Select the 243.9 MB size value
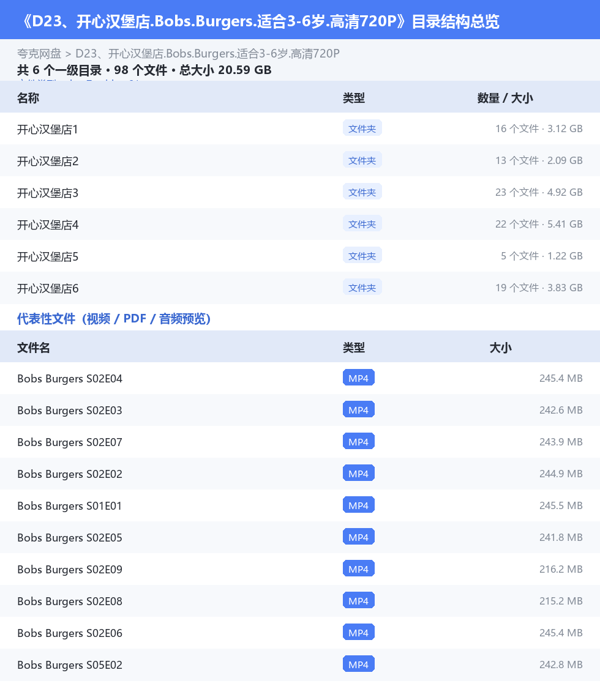Viewport: 600px width, 700px height. (561, 442)
